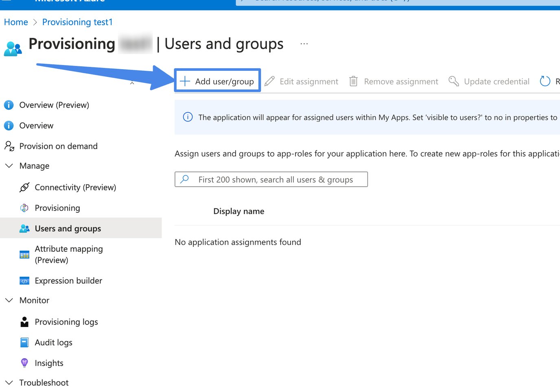The height and width of the screenshot is (392, 560).
Task: Click the Connectivity (Preview) plug icon
Action: point(24,187)
